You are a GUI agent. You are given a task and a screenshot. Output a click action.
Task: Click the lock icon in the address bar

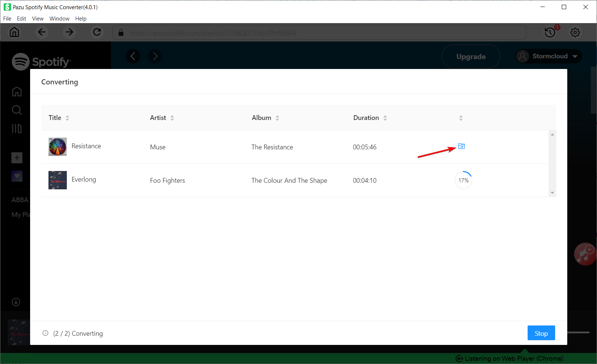click(x=121, y=33)
